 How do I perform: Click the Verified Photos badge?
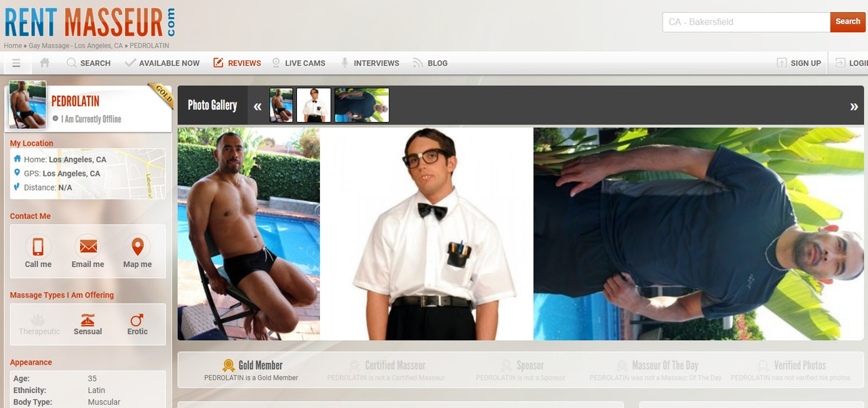(x=791, y=370)
